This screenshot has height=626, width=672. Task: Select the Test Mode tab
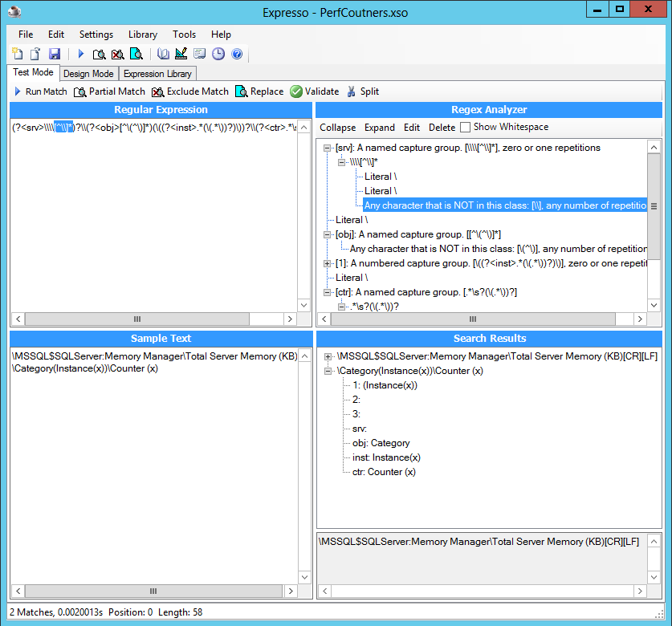pos(33,72)
